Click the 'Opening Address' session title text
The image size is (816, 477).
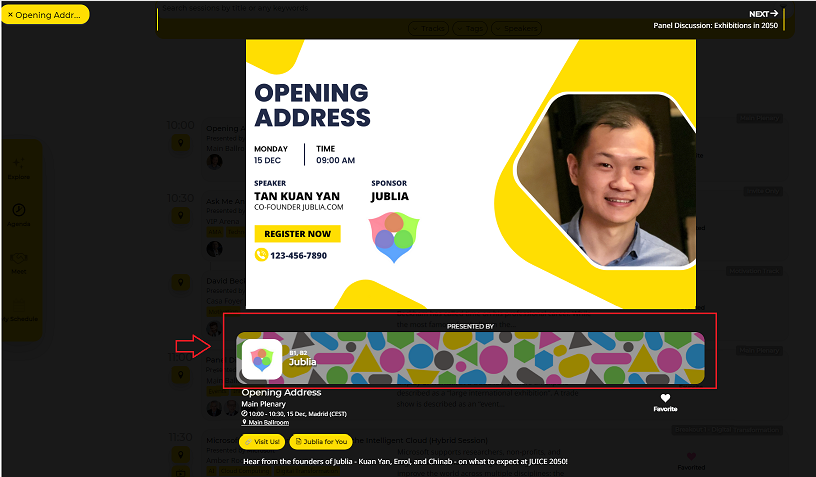point(281,392)
